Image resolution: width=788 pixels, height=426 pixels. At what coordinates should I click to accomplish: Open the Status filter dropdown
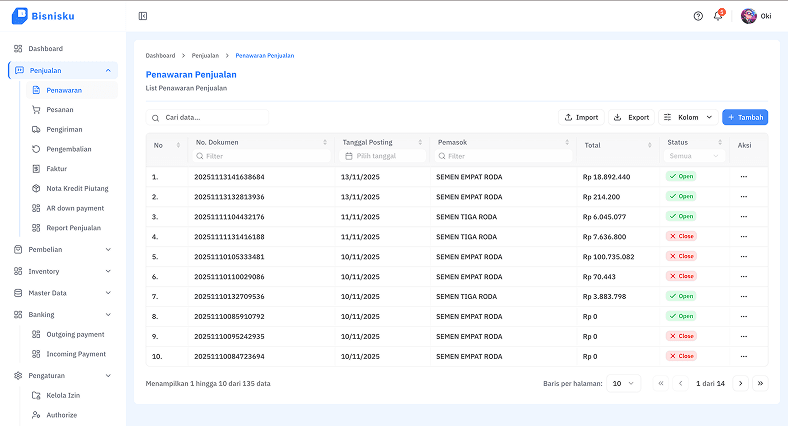tap(694, 156)
